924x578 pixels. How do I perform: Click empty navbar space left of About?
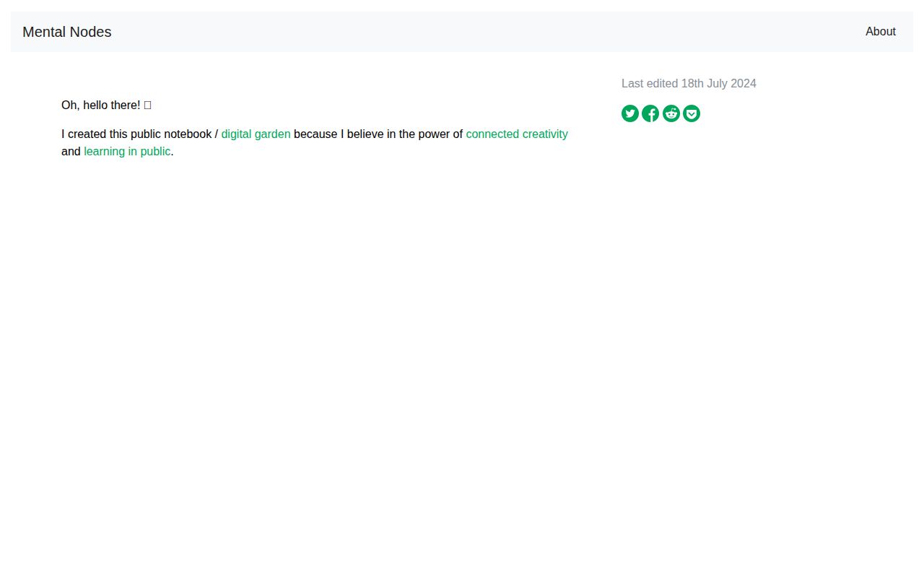(x=505, y=32)
